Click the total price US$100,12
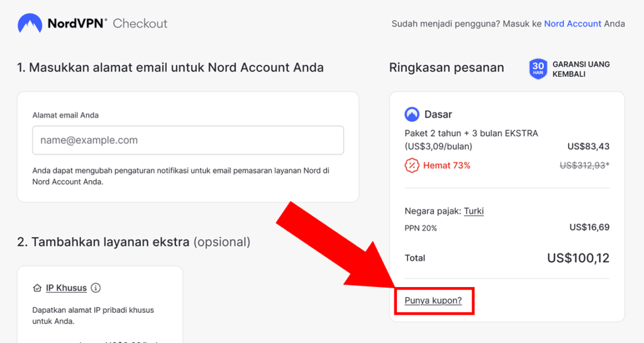Screen dimensions: 644x343 (x=578, y=258)
